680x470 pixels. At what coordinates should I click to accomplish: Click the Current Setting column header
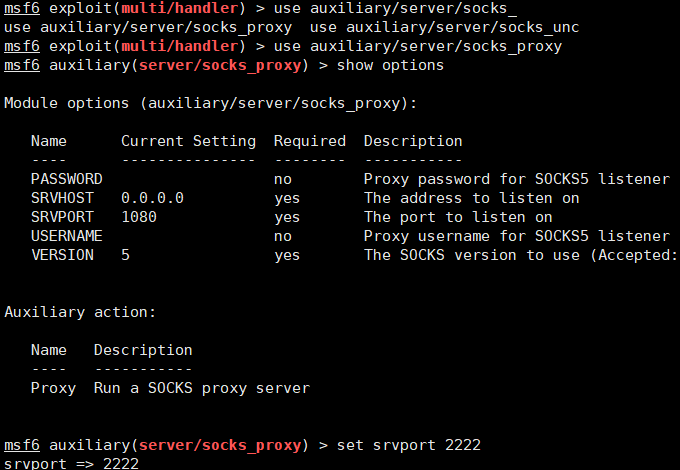pyautogui.click(x=189, y=141)
